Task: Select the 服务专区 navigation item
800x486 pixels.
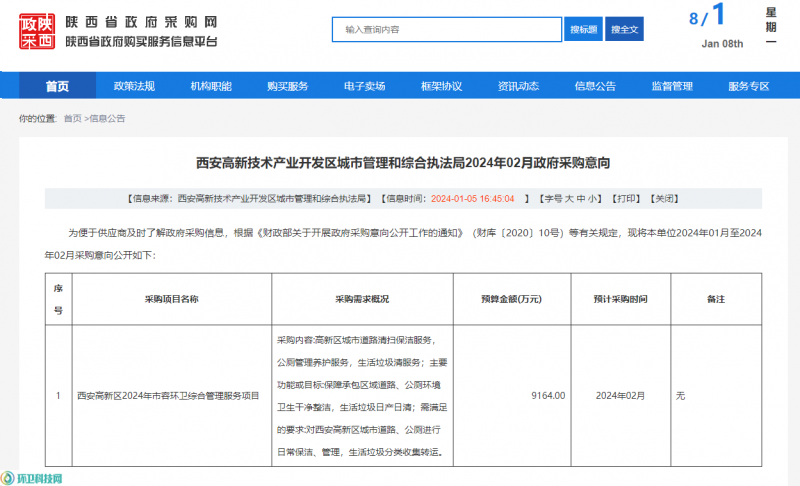Action: point(748,86)
